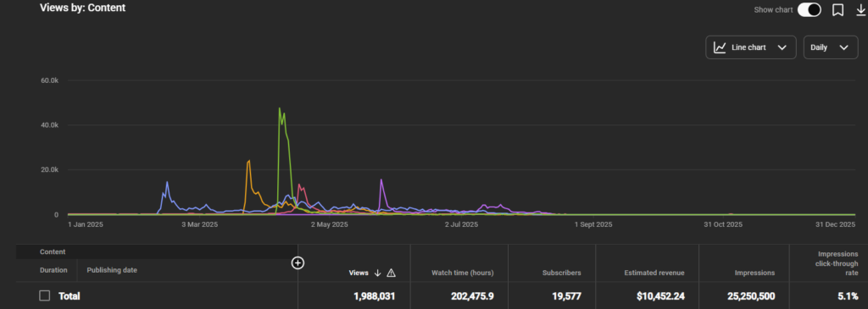Viewport: 868px width, 309px height.
Task: Click the download export icon
Action: (860, 10)
